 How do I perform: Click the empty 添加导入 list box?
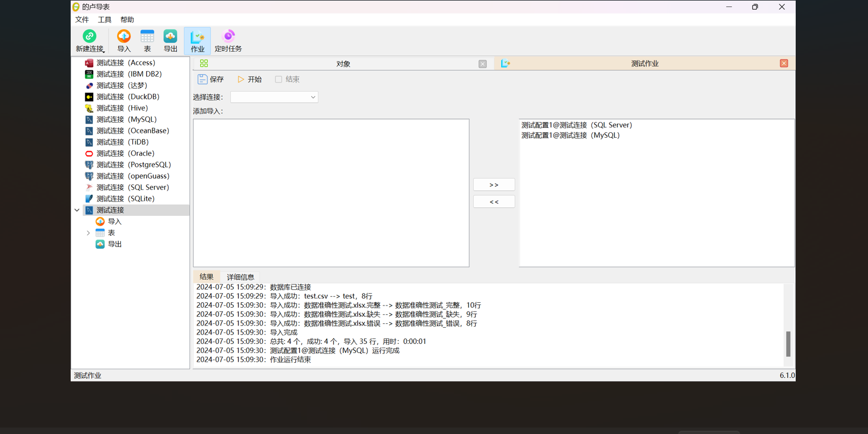pos(331,193)
